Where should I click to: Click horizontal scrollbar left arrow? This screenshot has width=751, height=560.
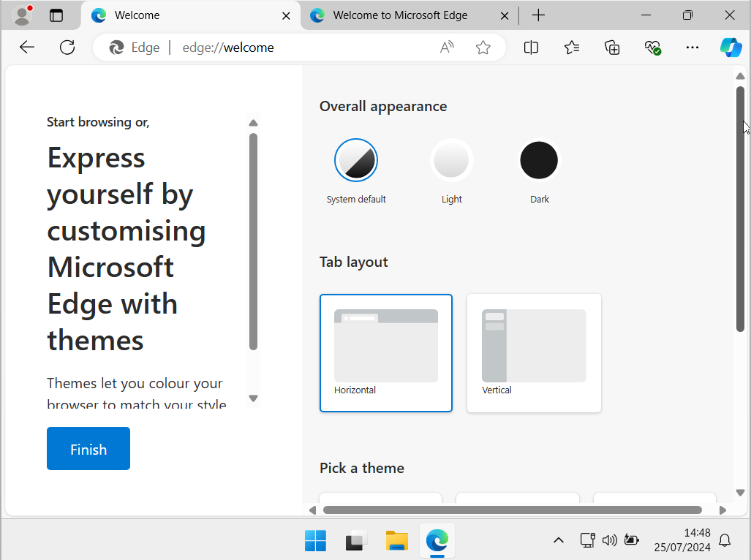tap(312, 510)
